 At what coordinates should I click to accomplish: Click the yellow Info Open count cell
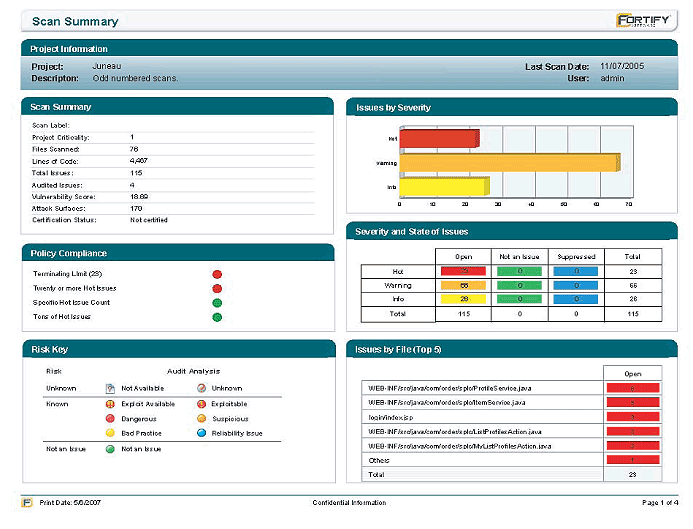pyautogui.click(x=464, y=298)
